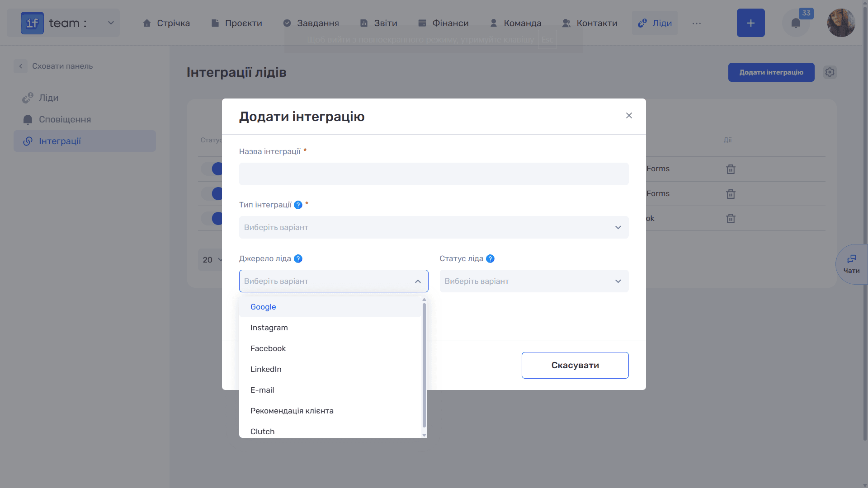Viewport: 868px width, 488px height.
Task: Choose Facebook from the source list
Action: coord(330,348)
